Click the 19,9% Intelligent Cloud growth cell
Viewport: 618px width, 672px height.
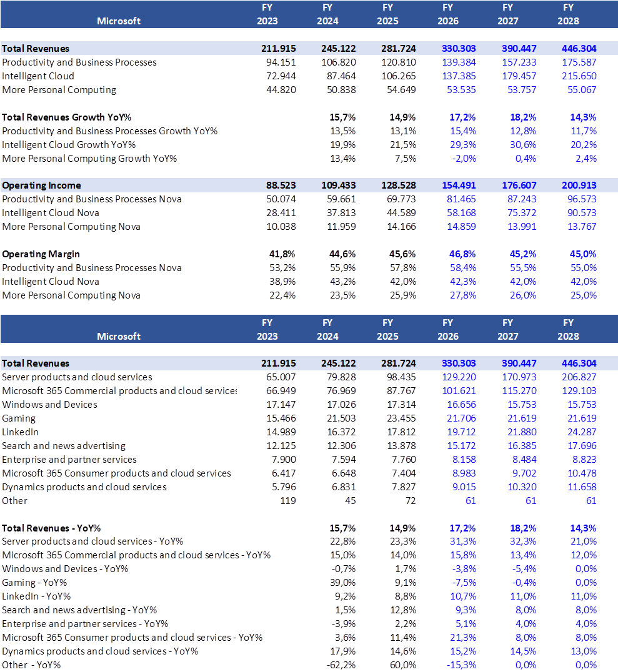coord(342,145)
